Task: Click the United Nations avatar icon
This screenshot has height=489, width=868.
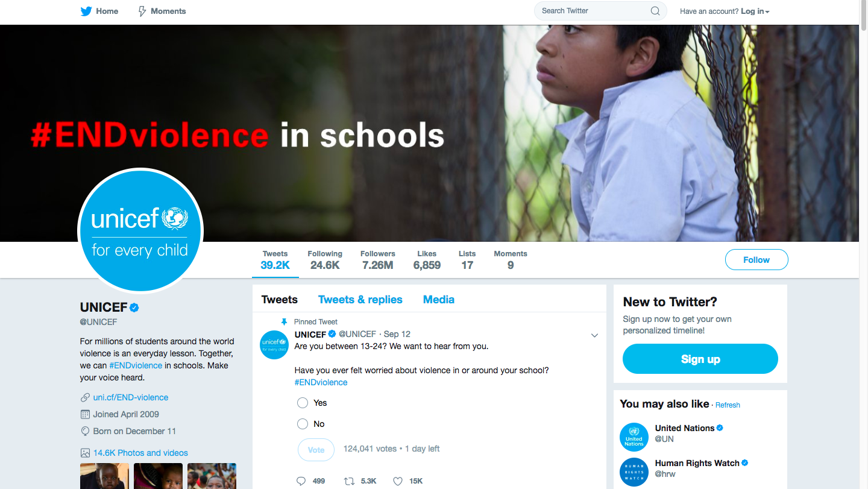Action: (x=634, y=437)
